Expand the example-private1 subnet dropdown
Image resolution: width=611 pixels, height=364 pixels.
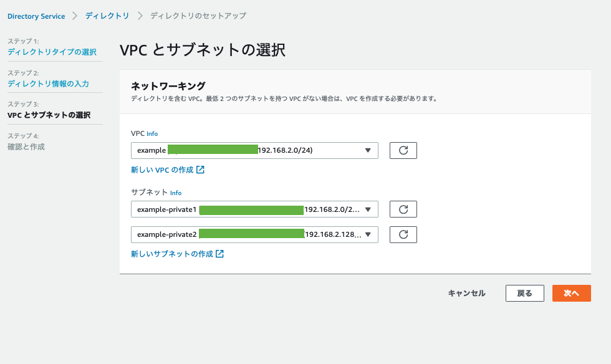254,209
